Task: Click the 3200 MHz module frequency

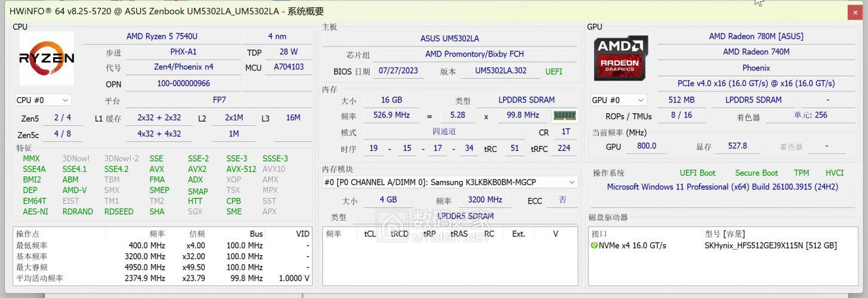Action: tap(485, 200)
